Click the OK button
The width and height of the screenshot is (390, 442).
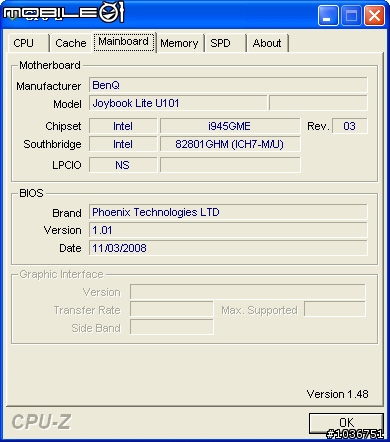pyautogui.click(x=346, y=423)
